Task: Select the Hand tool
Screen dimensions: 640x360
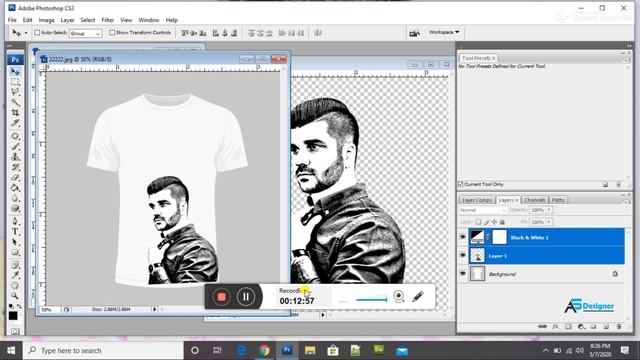Action: click(x=15, y=285)
